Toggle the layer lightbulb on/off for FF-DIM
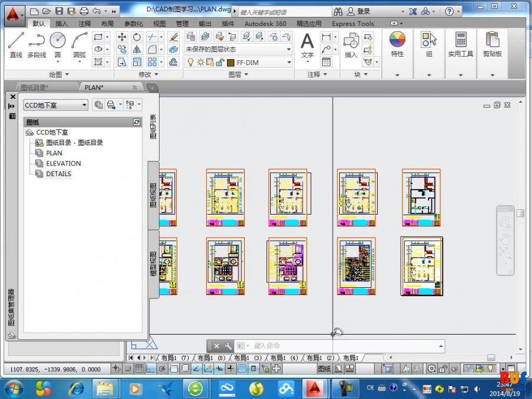532x399 pixels. click(190, 62)
